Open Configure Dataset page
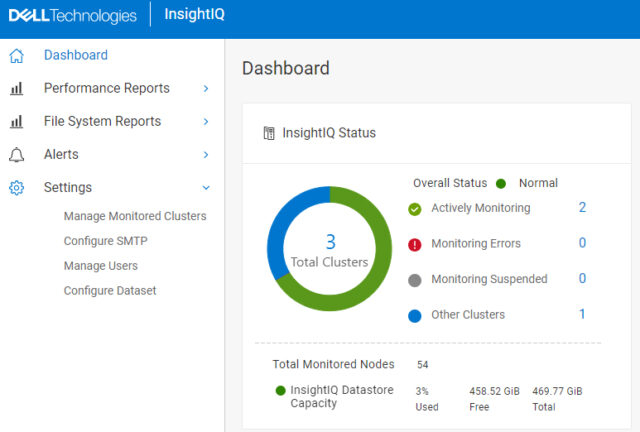Image resolution: width=640 pixels, height=432 pixels. [110, 291]
